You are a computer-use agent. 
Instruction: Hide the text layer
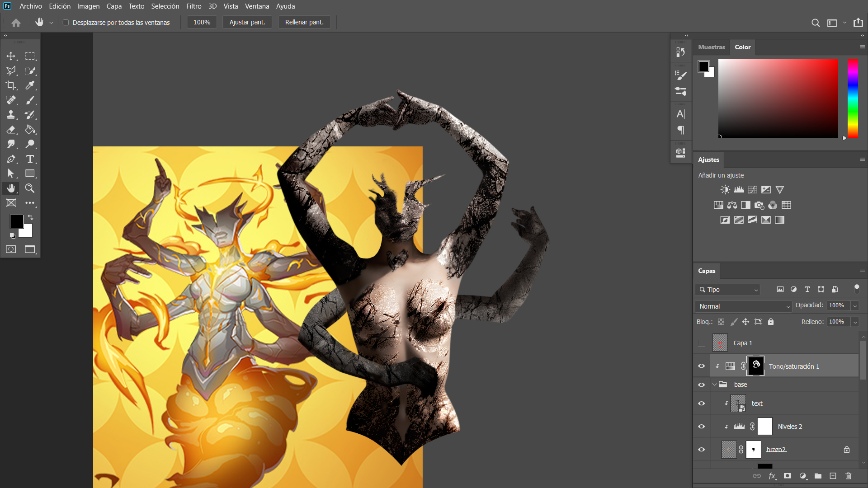click(702, 404)
